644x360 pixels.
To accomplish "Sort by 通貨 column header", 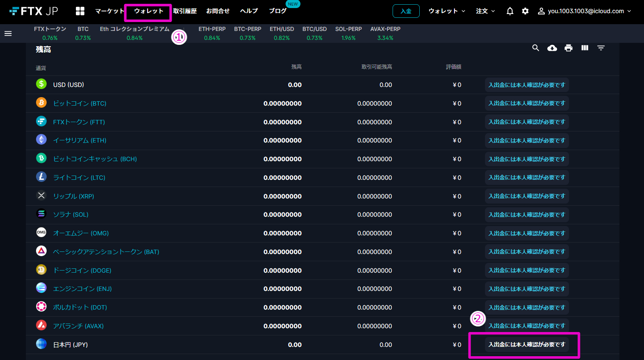I will [x=41, y=68].
